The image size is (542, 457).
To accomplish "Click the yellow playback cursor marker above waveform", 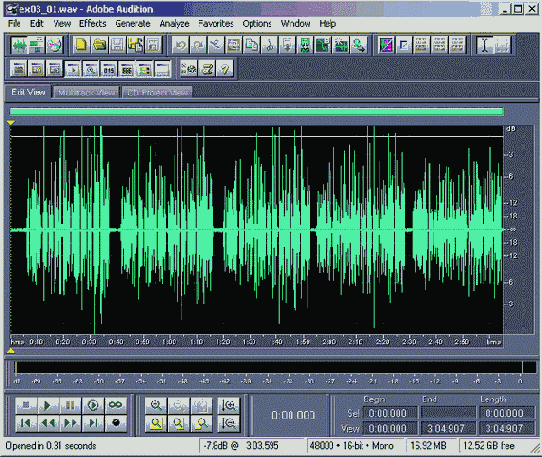I will (11, 122).
